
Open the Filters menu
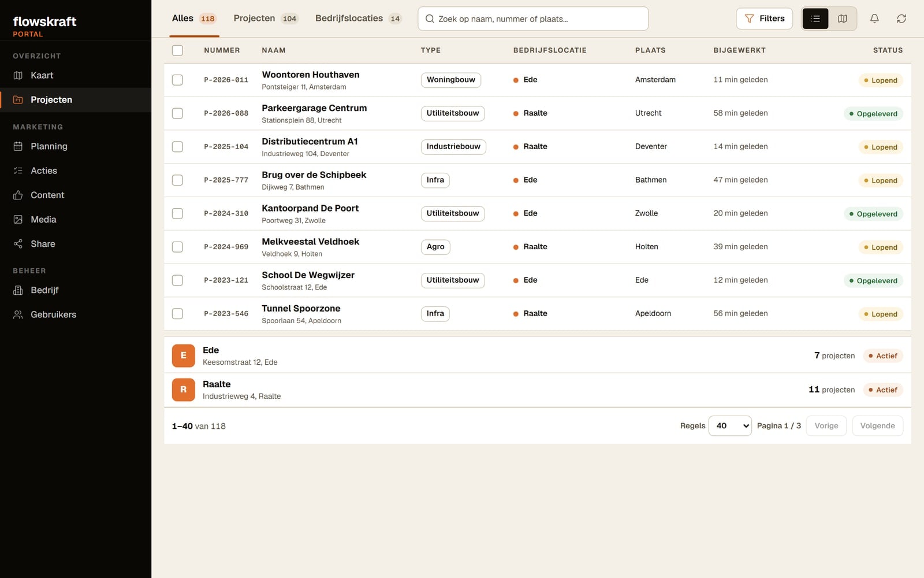coord(764,18)
